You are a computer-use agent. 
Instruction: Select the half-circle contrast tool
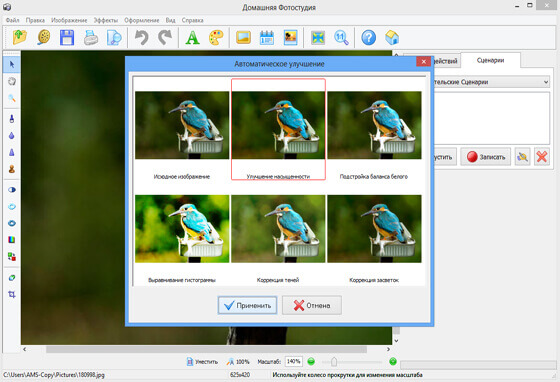(12, 190)
